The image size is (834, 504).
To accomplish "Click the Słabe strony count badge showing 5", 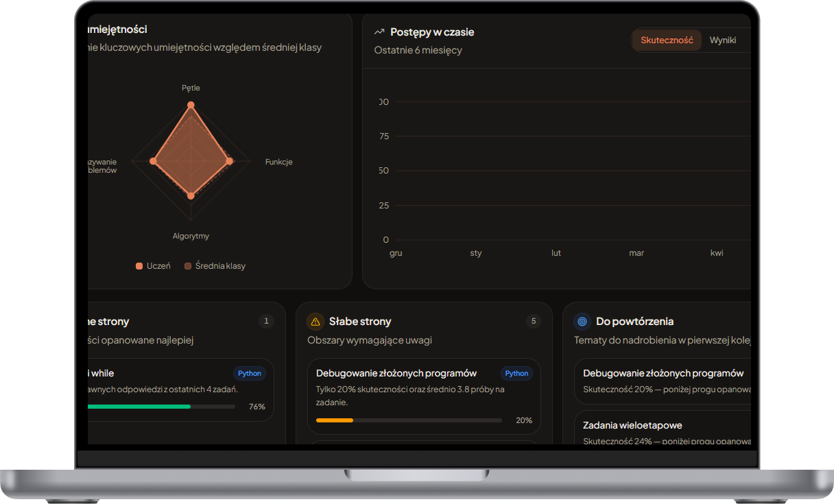I will (534, 321).
